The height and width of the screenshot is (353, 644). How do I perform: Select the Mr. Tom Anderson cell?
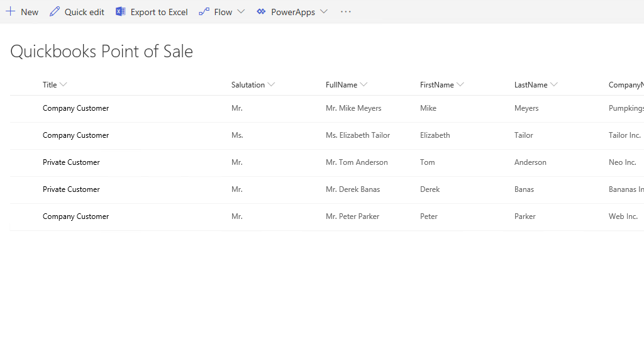pyautogui.click(x=357, y=162)
